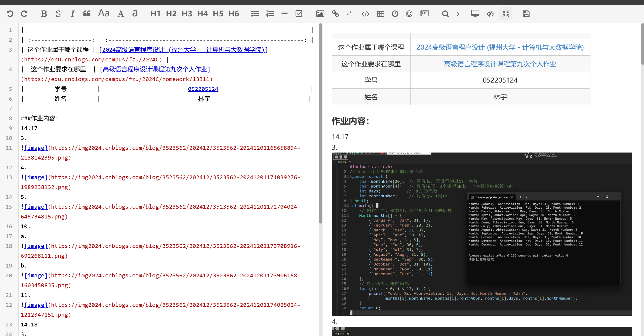Click the Redo icon in toolbar
This screenshot has width=644, height=336.
24,14
